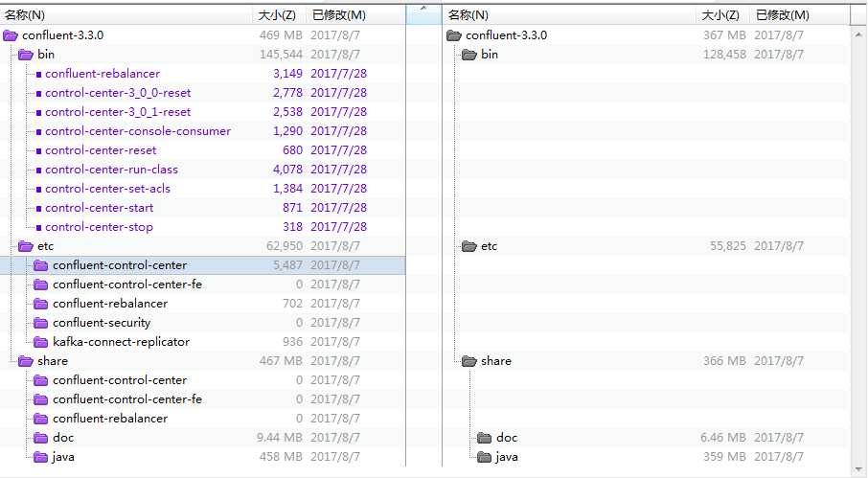
Task: Click the left pane confluent-3.3.0 folder icon
Action: click(11, 35)
